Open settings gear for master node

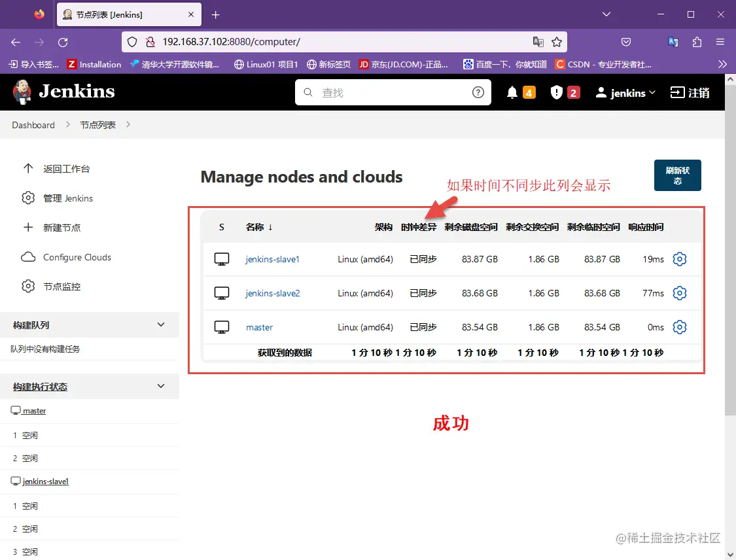[679, 326]
